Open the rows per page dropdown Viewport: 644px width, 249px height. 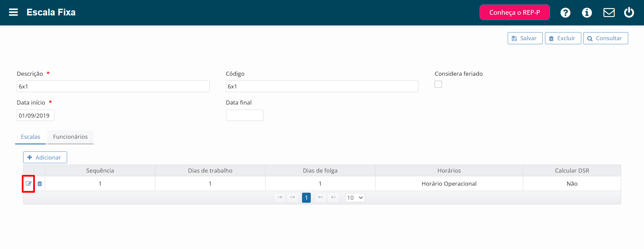point(355,198)
